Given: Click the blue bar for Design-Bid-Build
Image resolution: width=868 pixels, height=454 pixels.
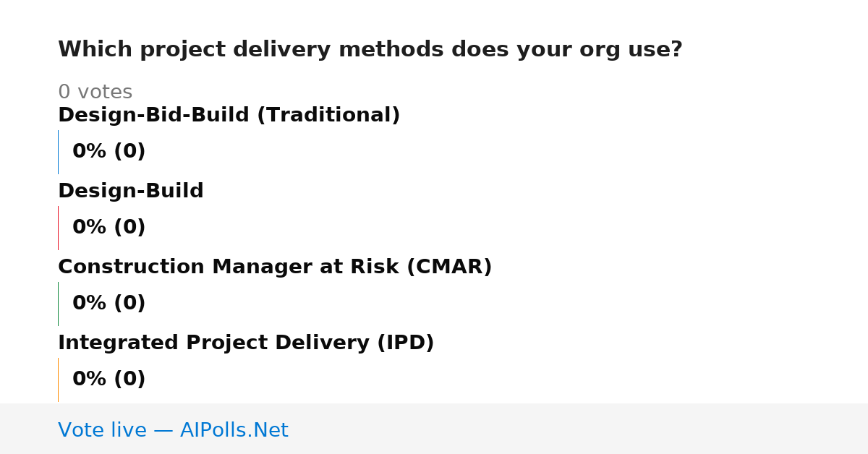Looking at the screenshot, I should (58, 152).
